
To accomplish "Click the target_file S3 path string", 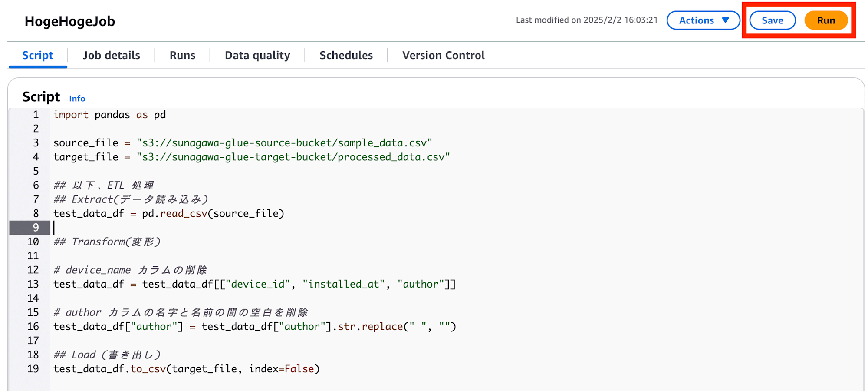I will pyautogui.click(x=293, y=157).
